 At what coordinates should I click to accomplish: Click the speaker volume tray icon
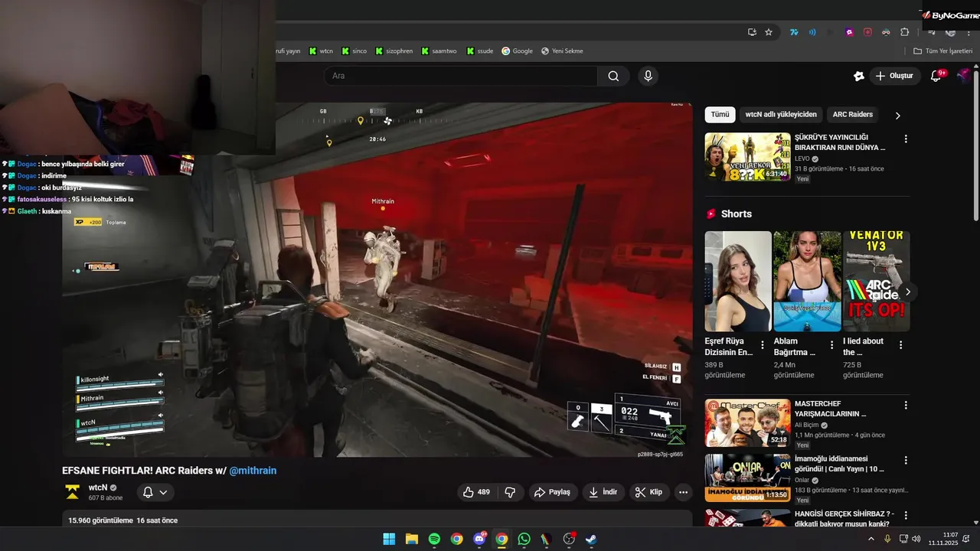click(x=916, y=539)
